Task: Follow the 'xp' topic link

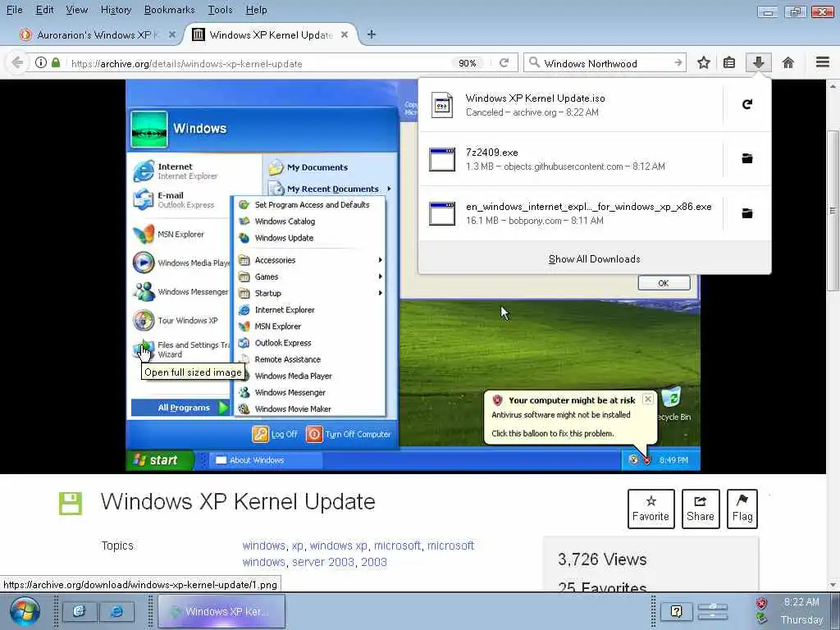Action: [x=297, y=546]
